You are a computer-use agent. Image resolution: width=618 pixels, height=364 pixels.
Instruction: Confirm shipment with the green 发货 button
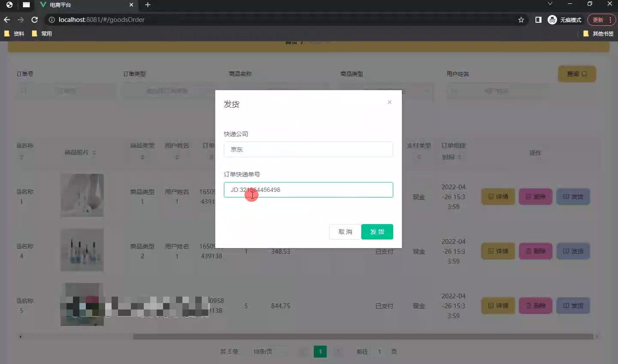point(377,232)
